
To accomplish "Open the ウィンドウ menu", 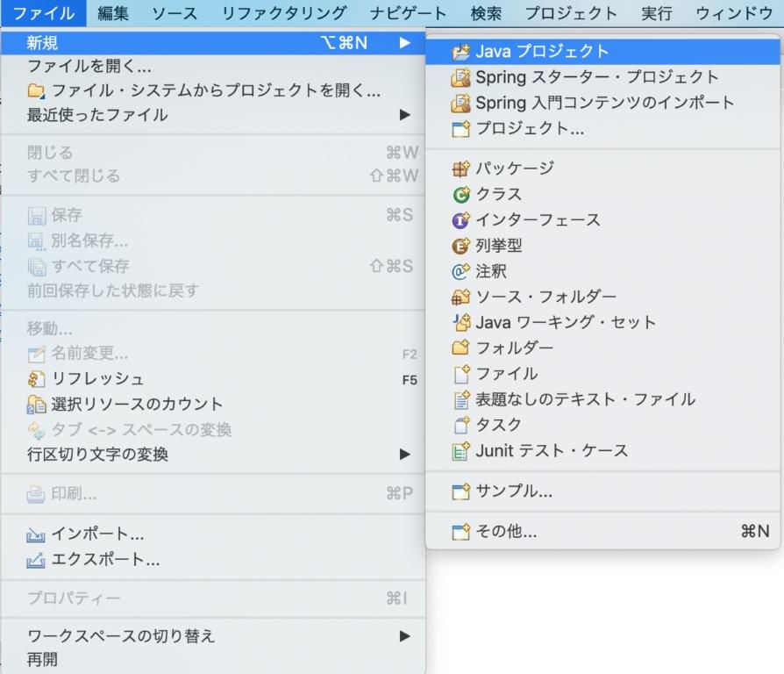I will (735, 13).
